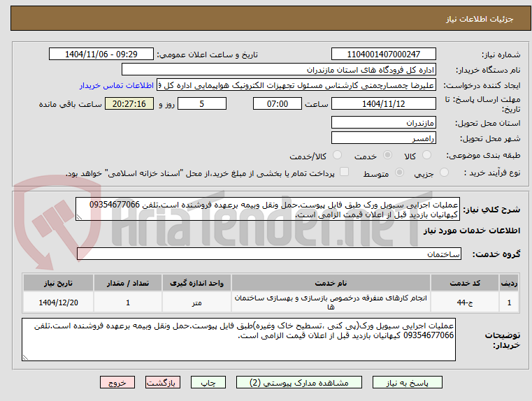Open مشاهده مدارک پیوستی (2) attachments
Viewport: 532px width, 401px height.
(x=299, y=382)
